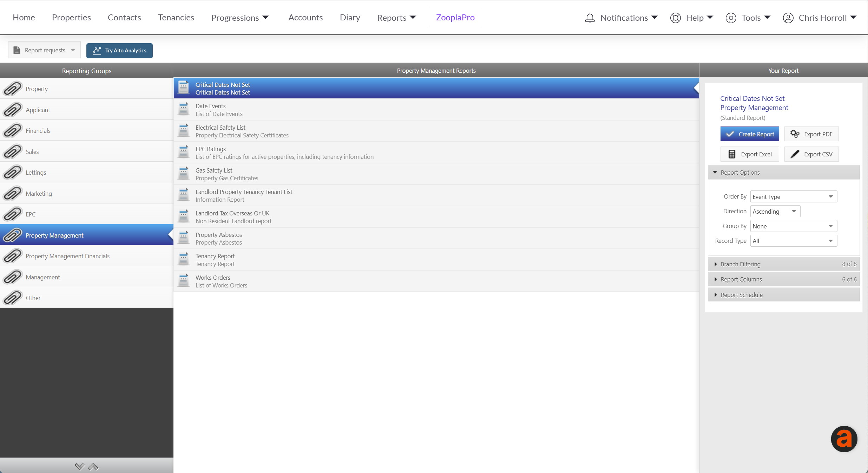Click the Create Report button
868x473 pixels.
click(x=750, y=134)
